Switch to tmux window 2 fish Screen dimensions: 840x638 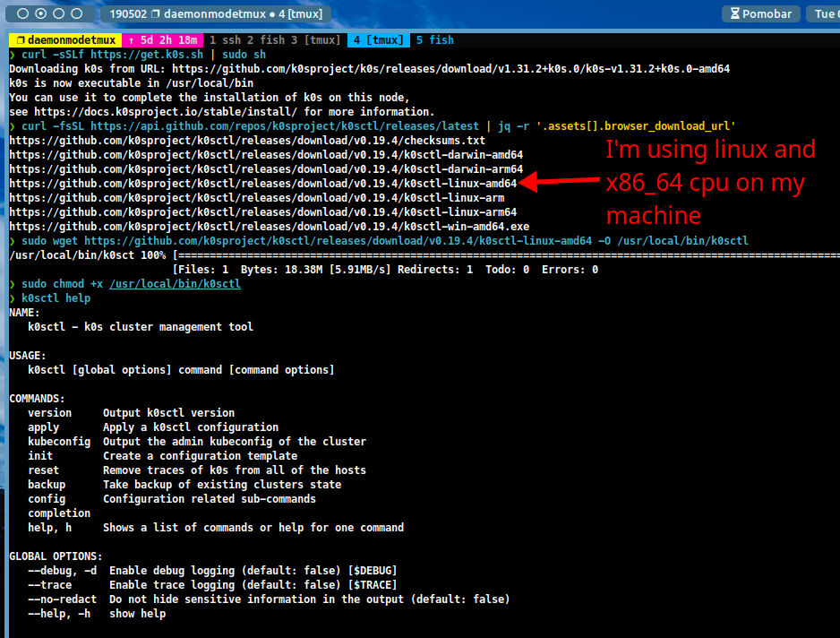point(266,40)
